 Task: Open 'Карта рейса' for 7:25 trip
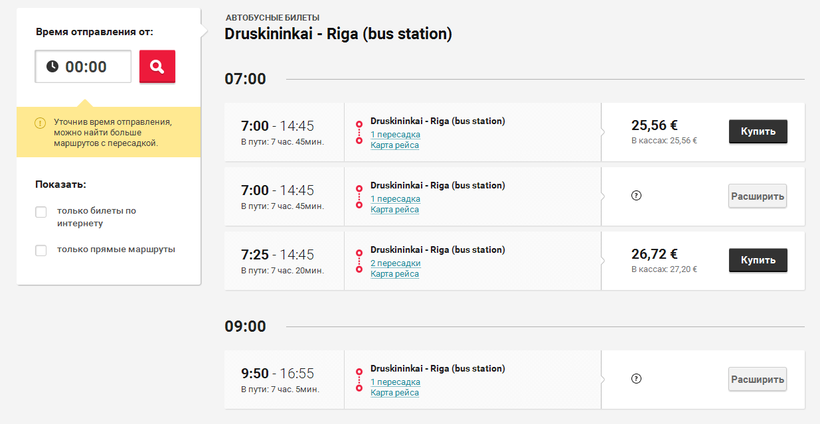(x=394, y=273)
